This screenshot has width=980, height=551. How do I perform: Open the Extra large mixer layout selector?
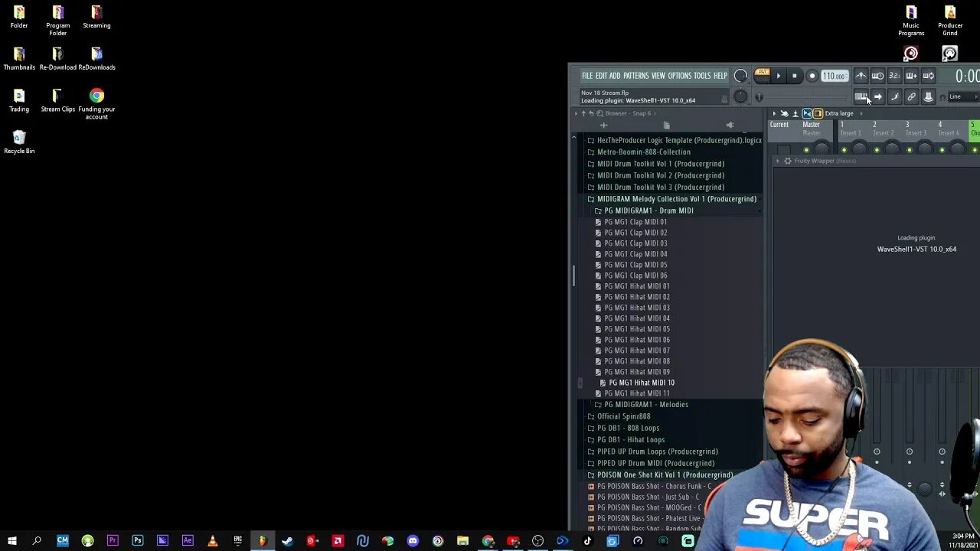pos(839,113)
